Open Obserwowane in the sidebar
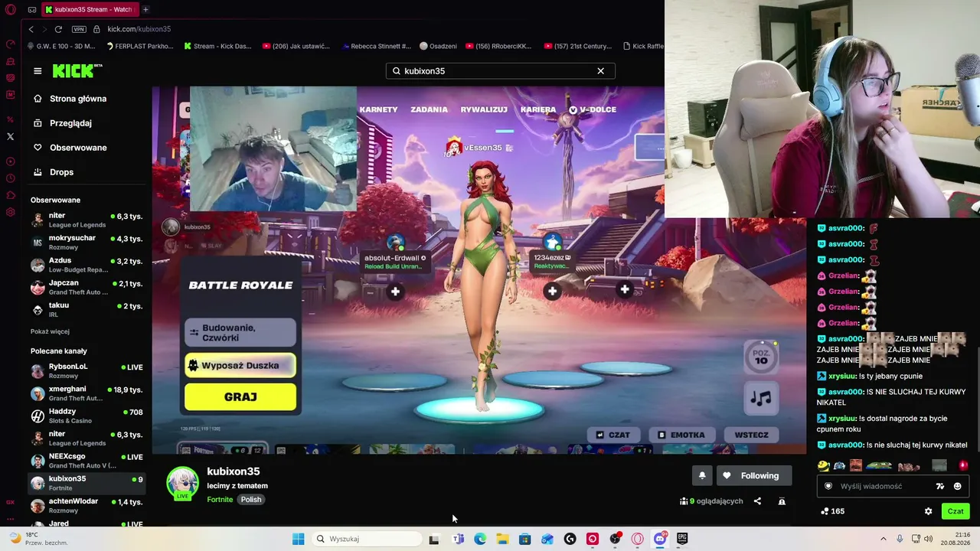This screenshot has height=551, width=980. pos(77,148)
